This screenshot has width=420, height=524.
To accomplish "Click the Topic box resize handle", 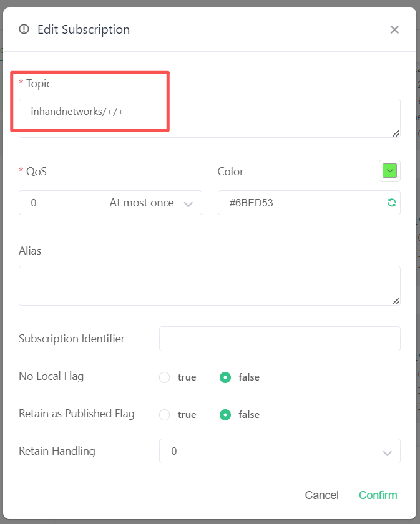I will 396,133.
